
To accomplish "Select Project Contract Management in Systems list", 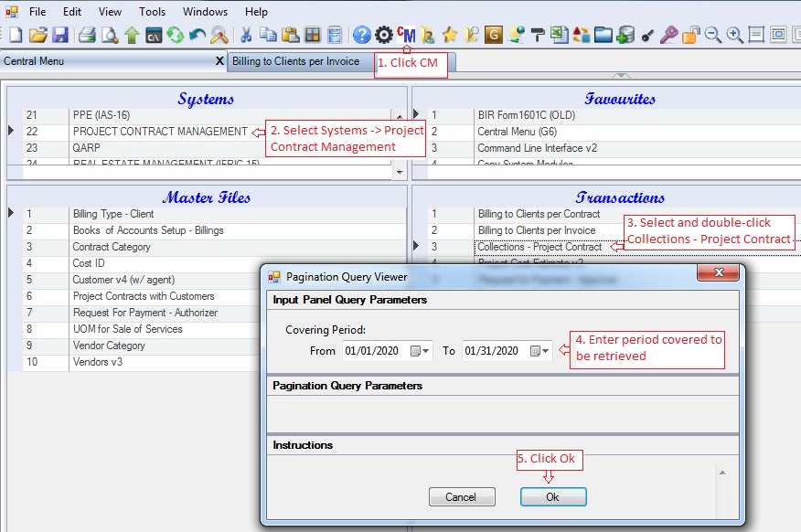I will pyautogui.click(x=160, y=132).
